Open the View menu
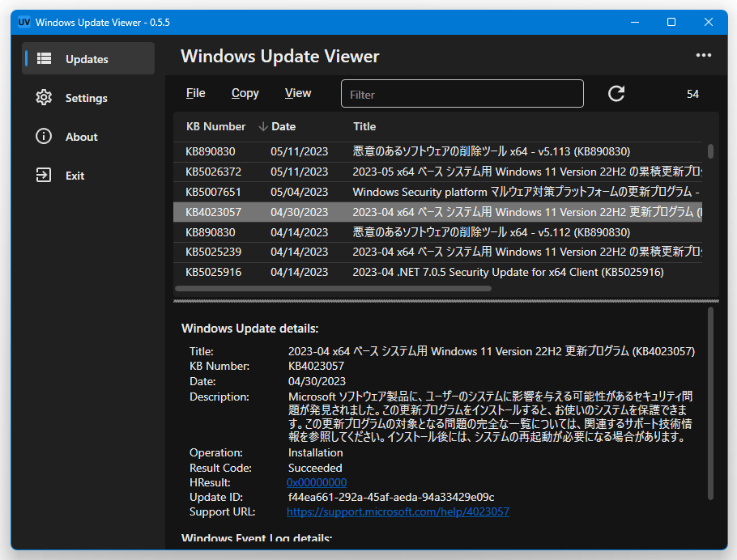Image resolution: width=737 pixels, height=560 pixels. pyautogui.click(x=298, y=93)
